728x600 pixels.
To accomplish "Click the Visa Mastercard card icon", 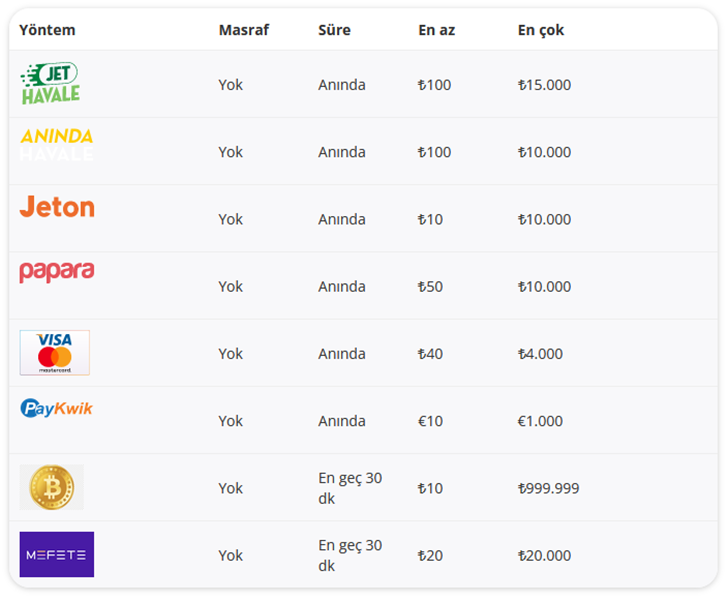I will 55,353.
